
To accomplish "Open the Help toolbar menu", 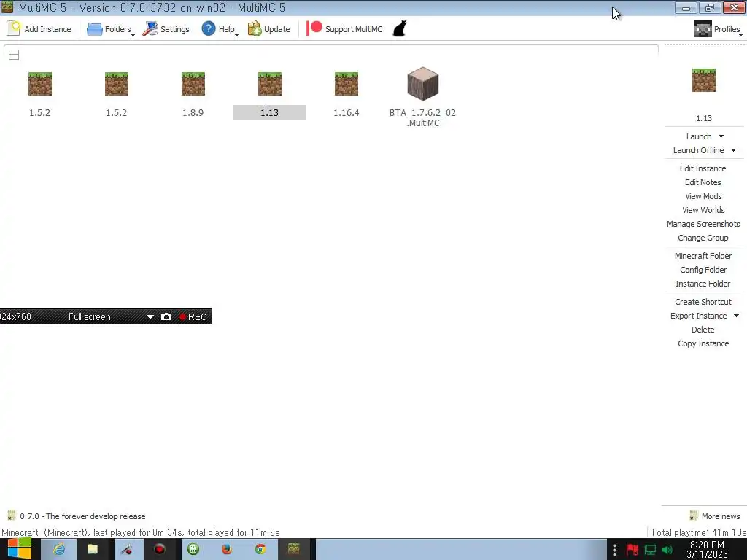I will pos(219,29).
